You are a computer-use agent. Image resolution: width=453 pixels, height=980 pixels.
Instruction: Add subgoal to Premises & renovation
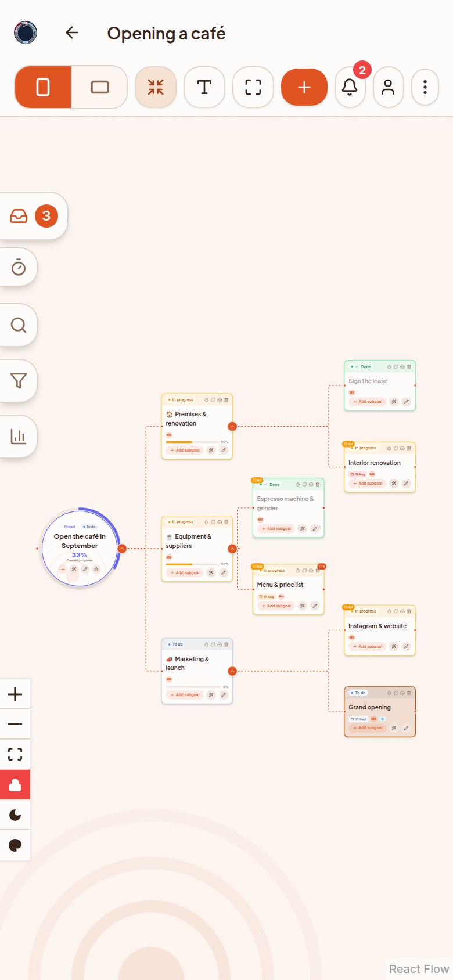coord(185,451)
